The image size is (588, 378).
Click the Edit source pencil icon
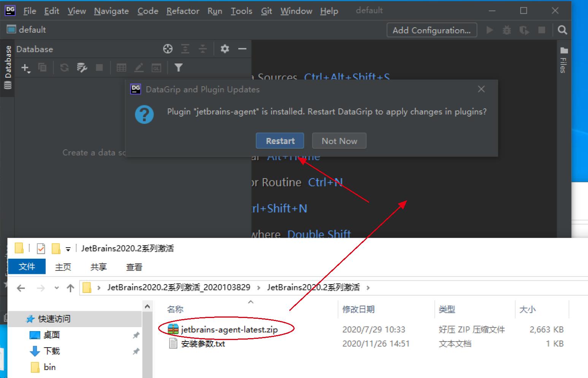139,68
